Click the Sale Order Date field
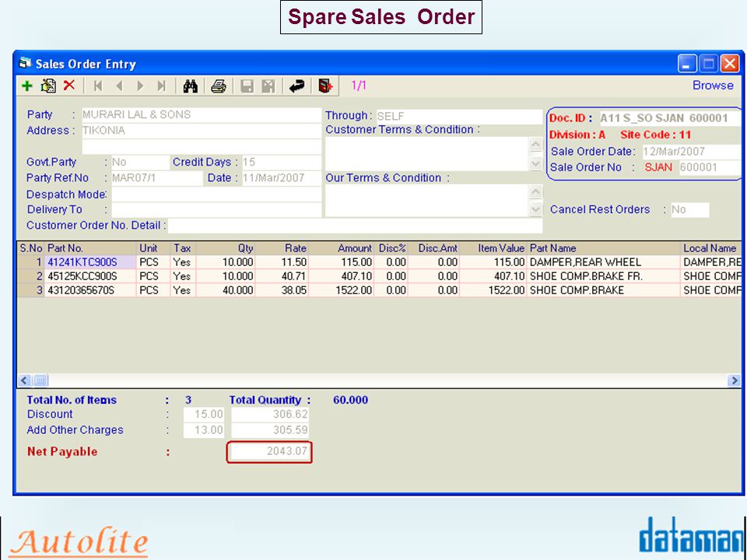This screenshot has width=747, height=560. point(692,152)
